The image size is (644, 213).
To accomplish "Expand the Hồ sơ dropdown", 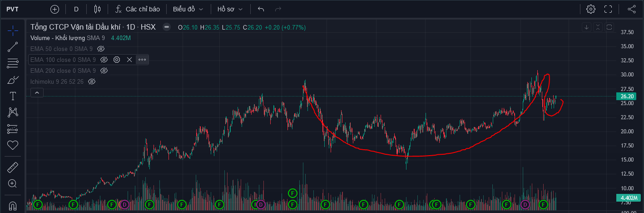I will click(x=230, y=9).
